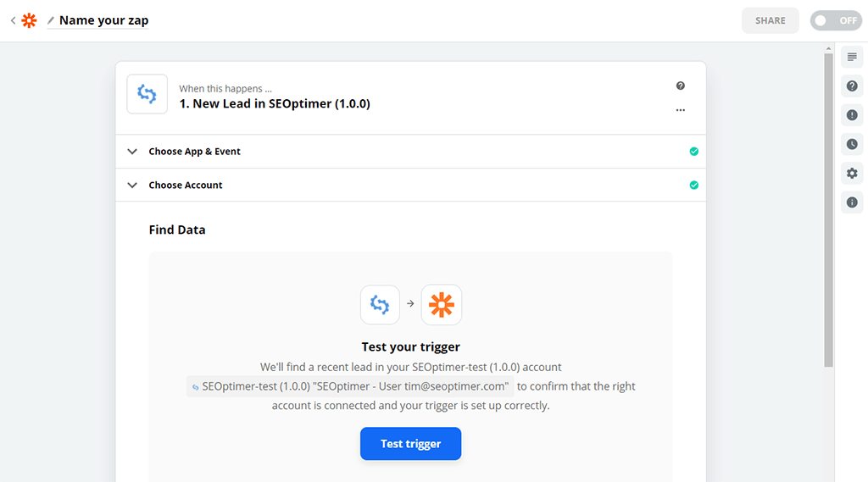Open the settings gear icon in sidebar
The image size is (868, 482).
pos(852,174)
